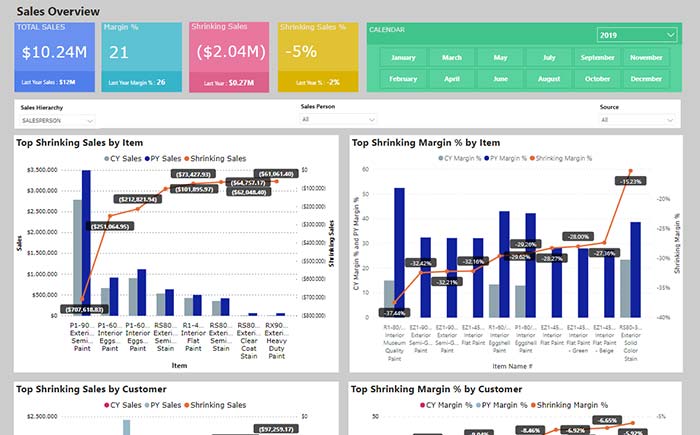Click the Shrinking Sales ($2.04M) card
This screenshot has height=435, width=700.
click(229, 57)
